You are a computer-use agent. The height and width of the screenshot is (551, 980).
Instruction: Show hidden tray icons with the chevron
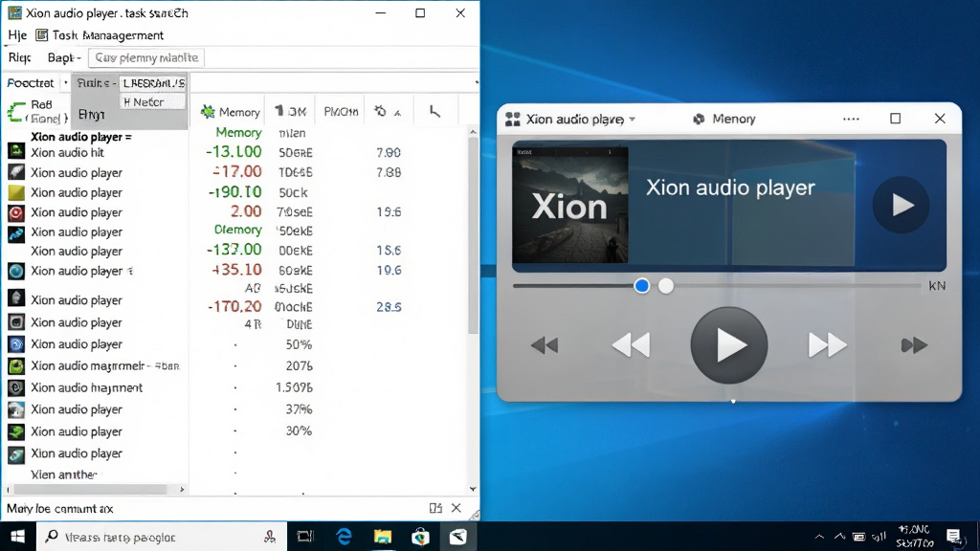pos(819,537)
